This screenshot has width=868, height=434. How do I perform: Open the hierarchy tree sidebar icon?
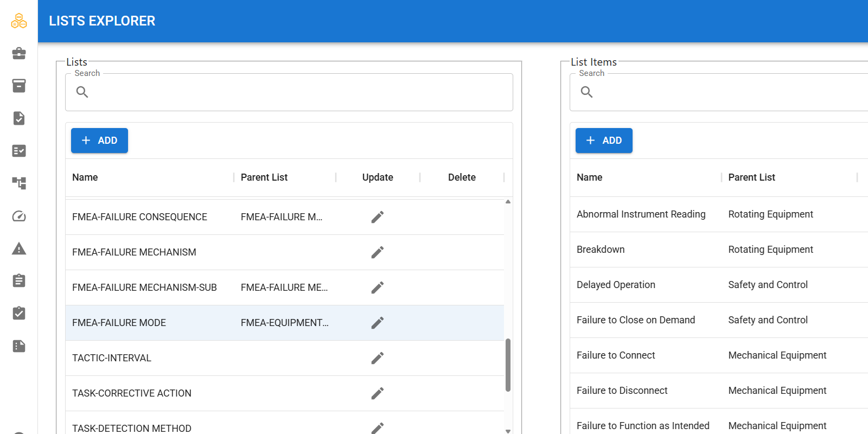pyautogui.click(x=19, y=183)
